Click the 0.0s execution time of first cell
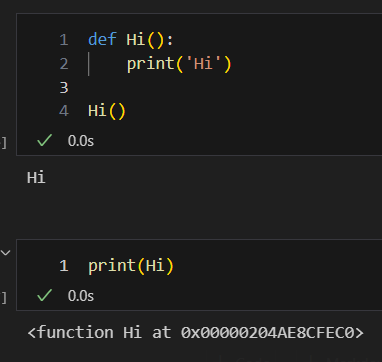Screen dimensions: 382x362 [81, 141]
